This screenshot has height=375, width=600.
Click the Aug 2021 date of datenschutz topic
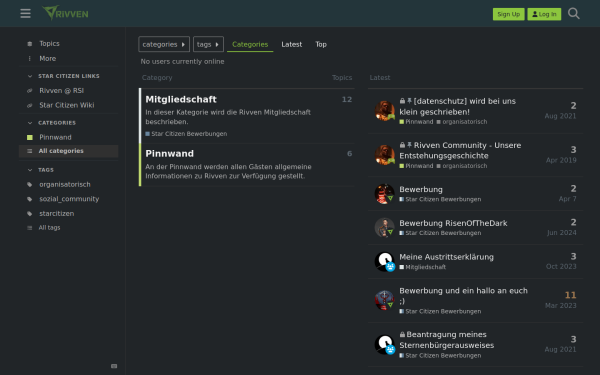pos(560,116)
